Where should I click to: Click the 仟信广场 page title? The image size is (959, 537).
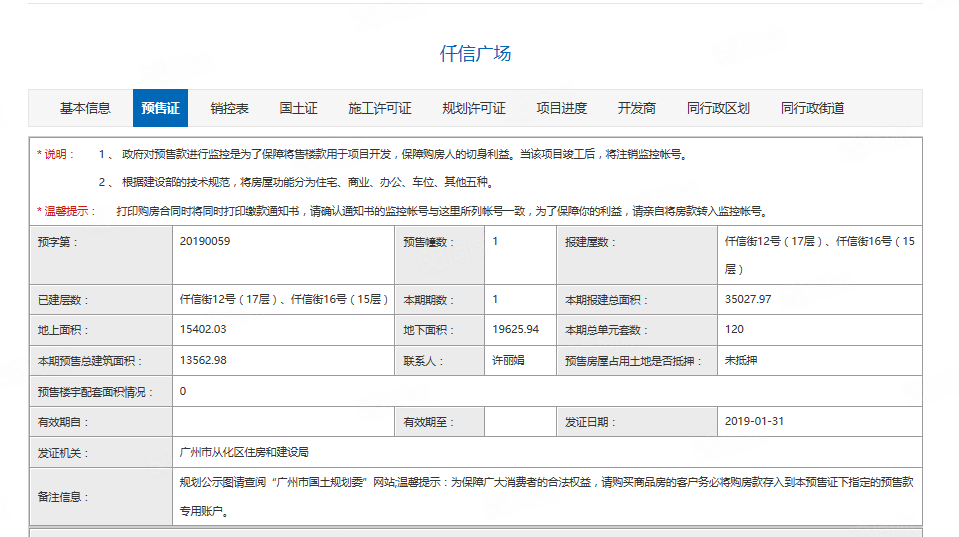(475, 54)
